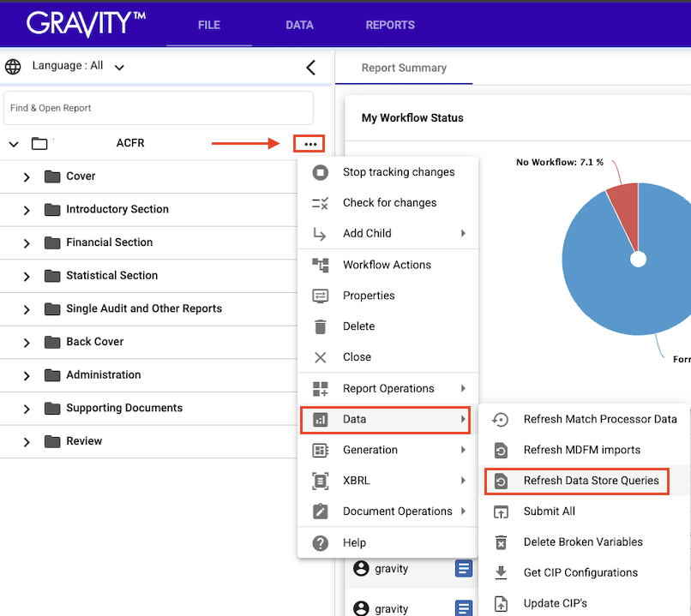
Task: Open the REPORTS menu
Action: point(390,25)
